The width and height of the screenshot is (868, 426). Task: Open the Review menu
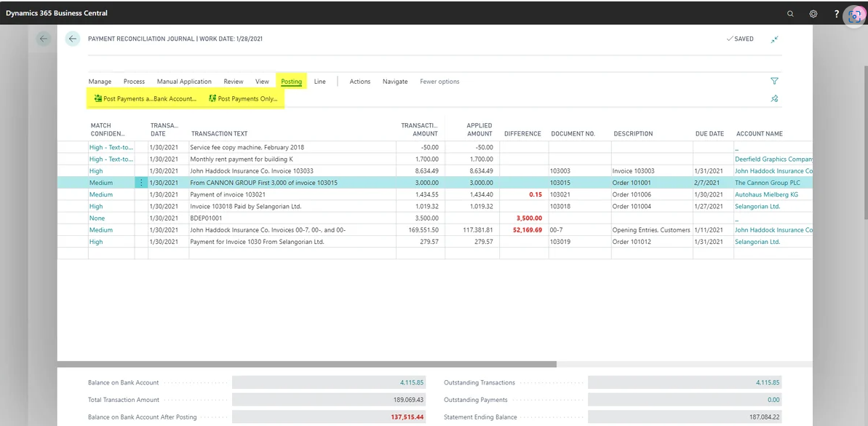click(234, 82)
